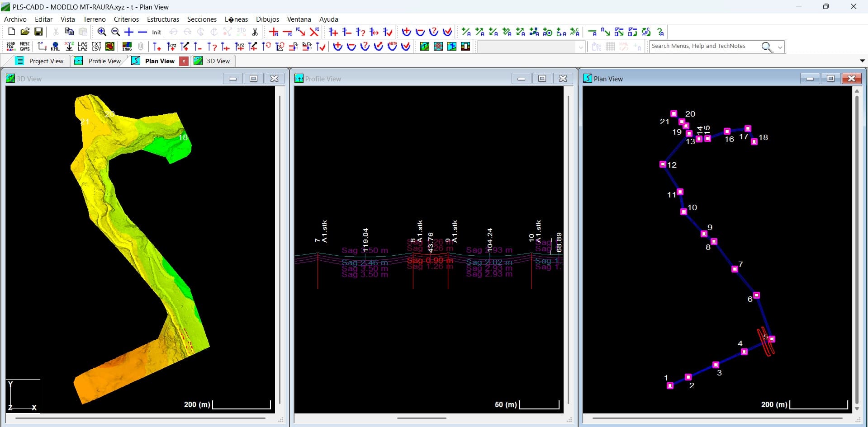Open the Terreno menu

[x=94, y=19]
